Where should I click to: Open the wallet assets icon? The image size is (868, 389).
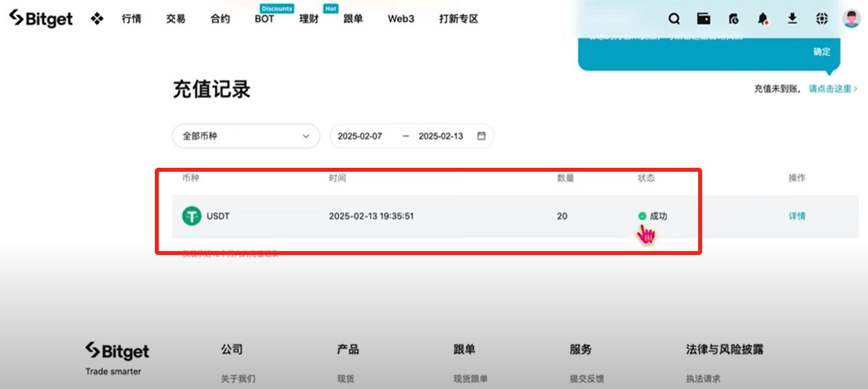click(703, 19)
